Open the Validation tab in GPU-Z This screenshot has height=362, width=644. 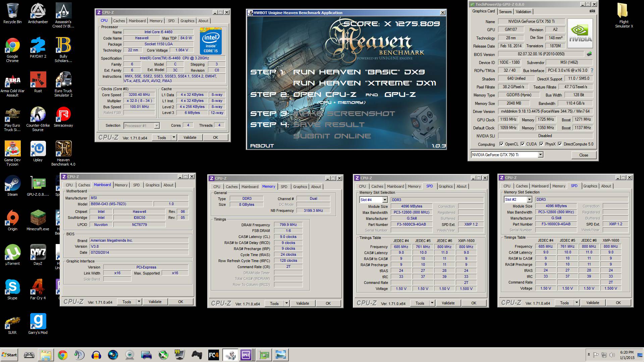tap(523, 12)
